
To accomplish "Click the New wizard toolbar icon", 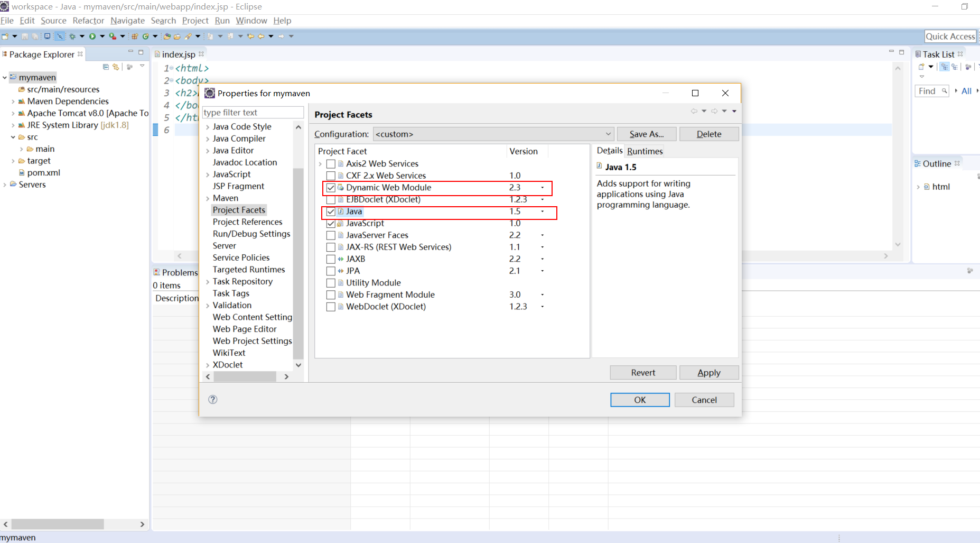I will (x=5, y=36).
